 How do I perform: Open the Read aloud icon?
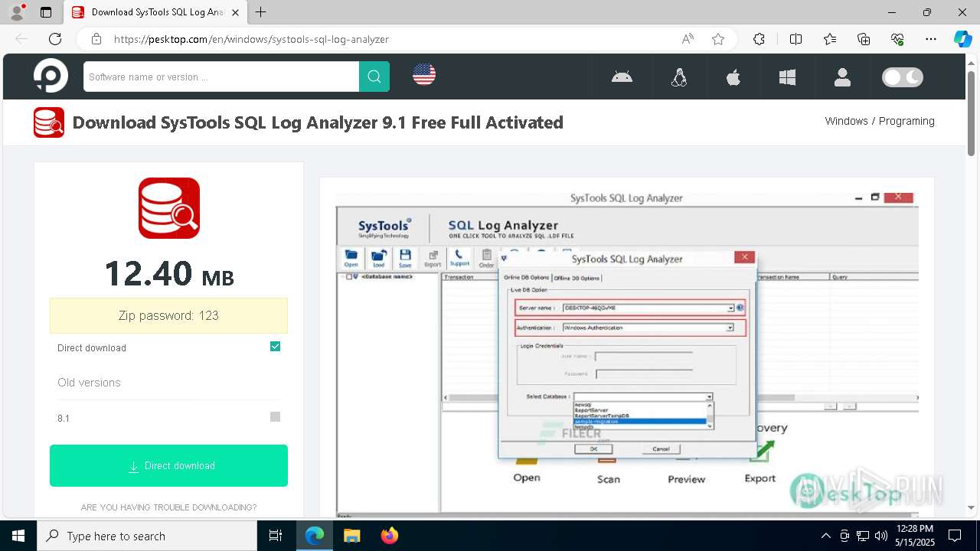tap(688, 39)
